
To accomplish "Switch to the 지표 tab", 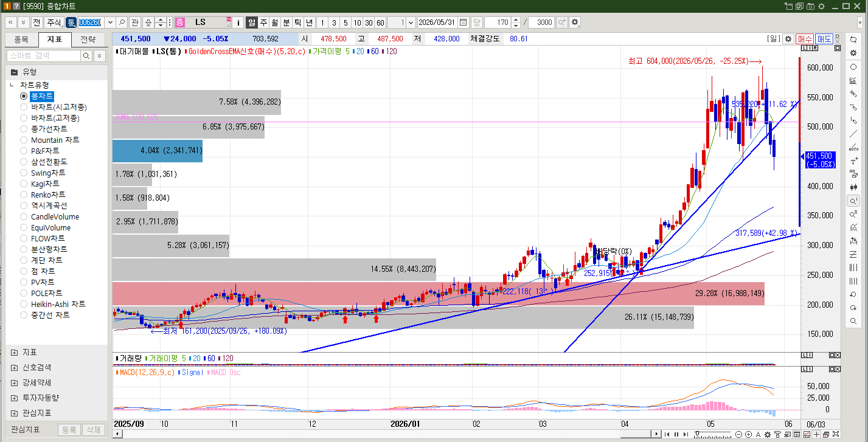I will [x=55, y=40].
